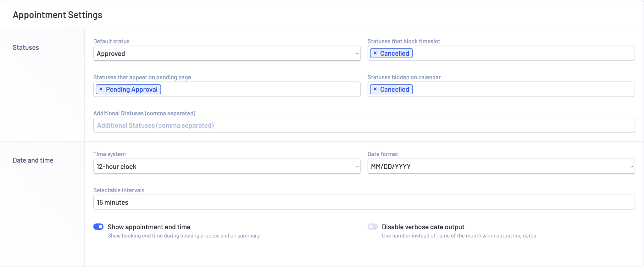
Task: Click the Show appointment end time label
Action: tap(149, 227)
